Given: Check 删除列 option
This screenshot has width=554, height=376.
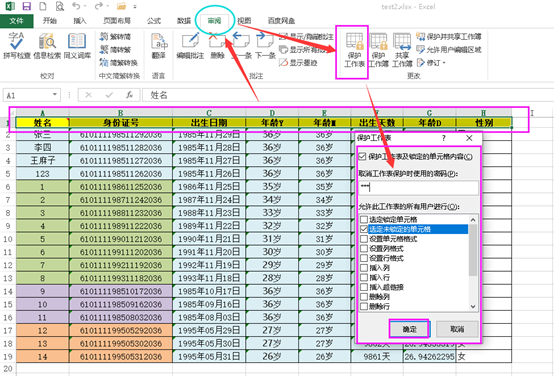Looking at the screenshot, I should 364,297.
